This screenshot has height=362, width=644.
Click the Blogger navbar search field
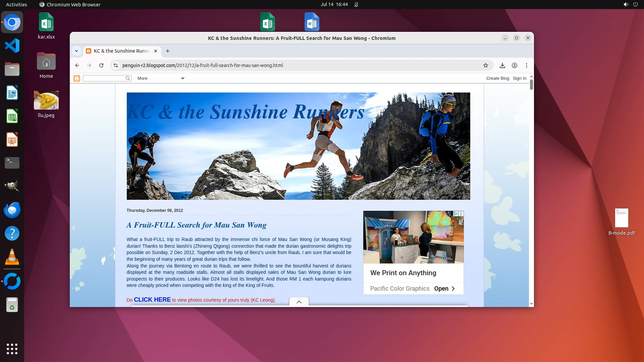click(104, 78)
